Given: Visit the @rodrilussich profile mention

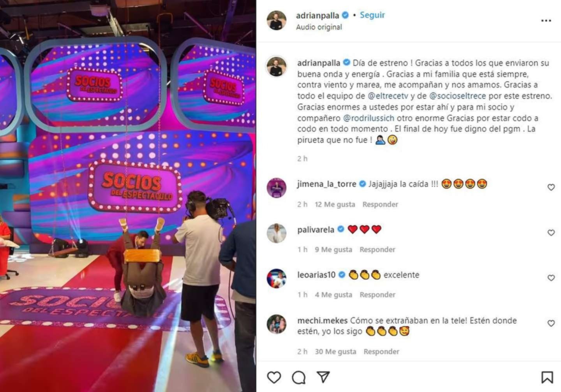Looking at the screenshot, I should tap(369, 118).
